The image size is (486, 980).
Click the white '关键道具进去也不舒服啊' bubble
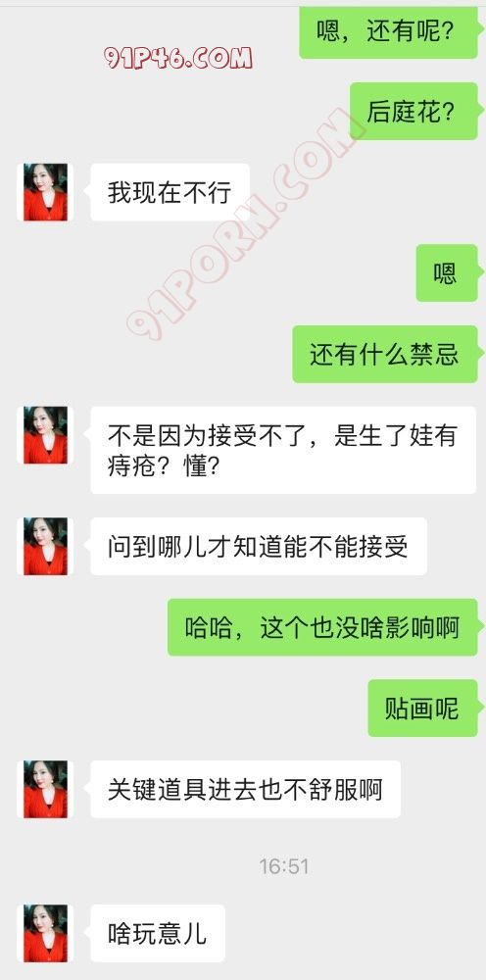(246, 789)
